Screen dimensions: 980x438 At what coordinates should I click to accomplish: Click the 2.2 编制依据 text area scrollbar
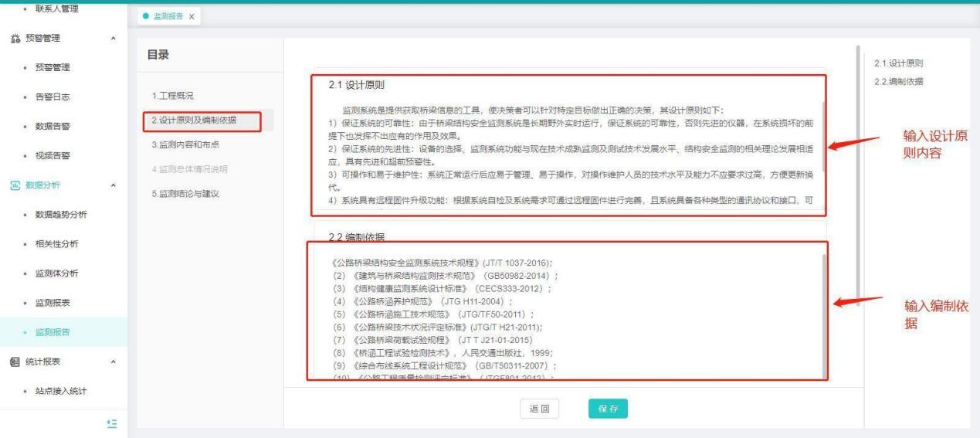pyautogui.click(x=823, y=309)
